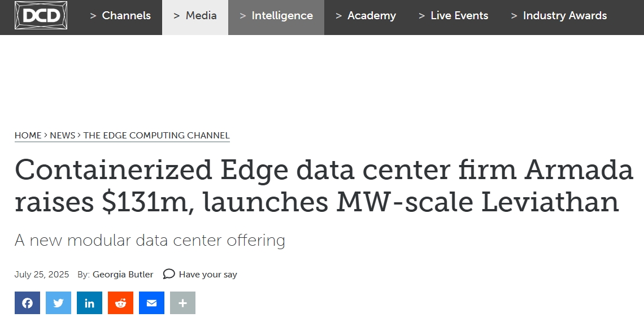The width and height of the screenshot is (644, 326).
Task: Click the Have your say link
Action: pyautogui.click(x=208, y=274)
